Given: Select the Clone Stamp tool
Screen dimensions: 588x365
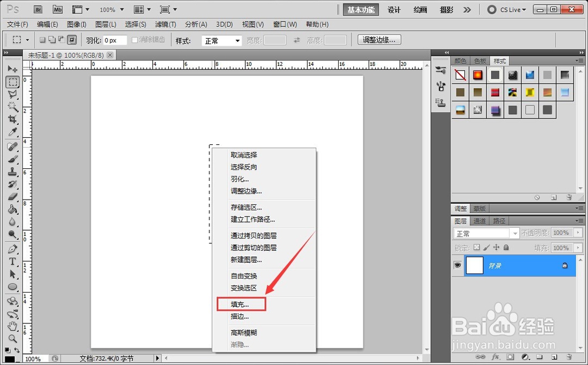Looking at the screenshot, I should pos(12,172).
